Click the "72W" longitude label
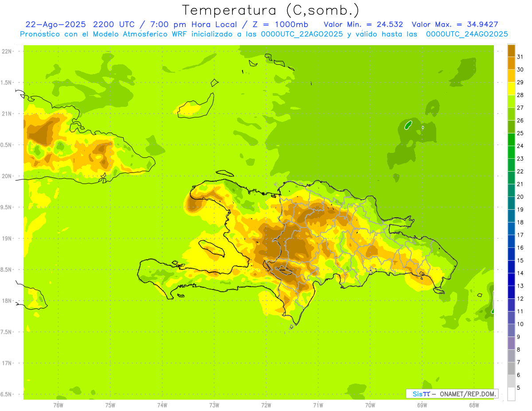The height and width of the screenshot is (411, 532). (x=266, y=405)
